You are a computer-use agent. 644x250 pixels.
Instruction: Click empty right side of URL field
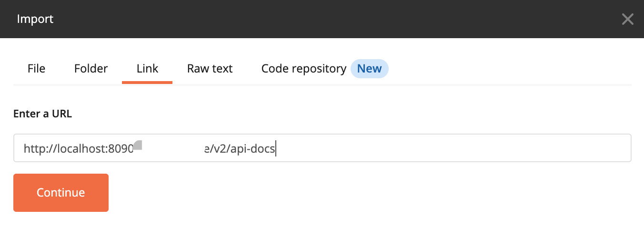[x=453, y=148]
